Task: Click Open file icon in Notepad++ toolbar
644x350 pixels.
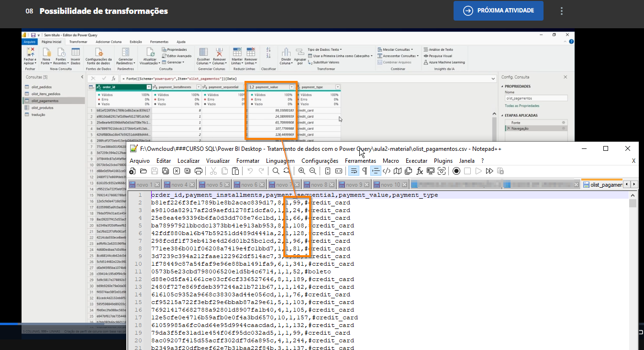Action: coord(144,171)
